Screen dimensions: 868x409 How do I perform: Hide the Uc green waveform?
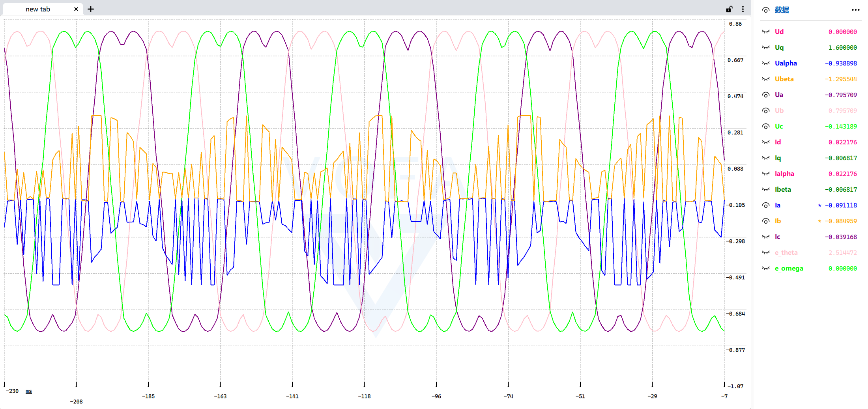(765, 126)
